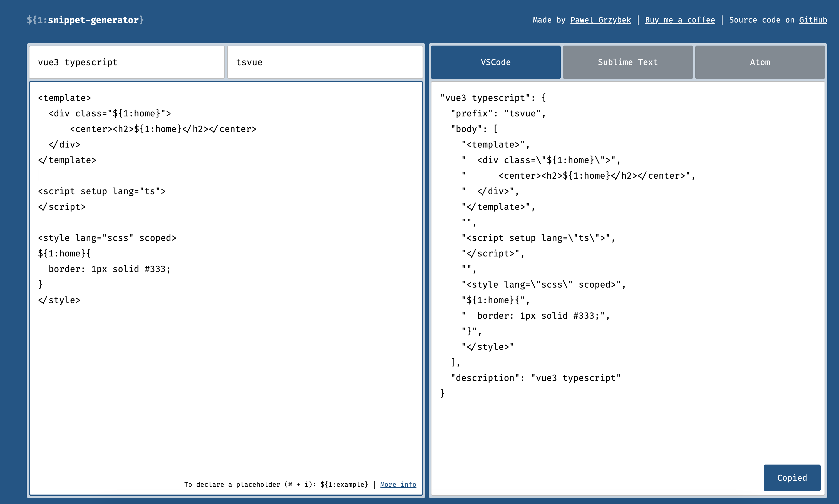This screenshot has height=504, width=839.
Task: Click the Copied button
Action: [x=792, y=478]
